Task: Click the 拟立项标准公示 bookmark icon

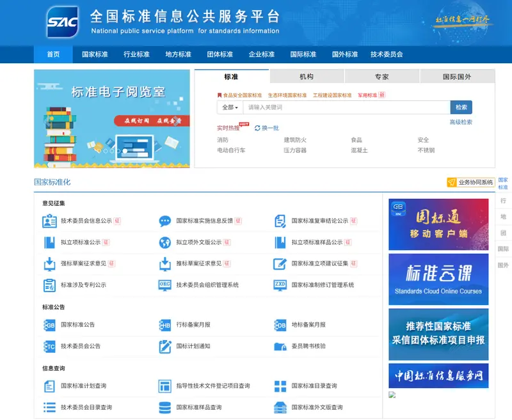Action: 50,243
